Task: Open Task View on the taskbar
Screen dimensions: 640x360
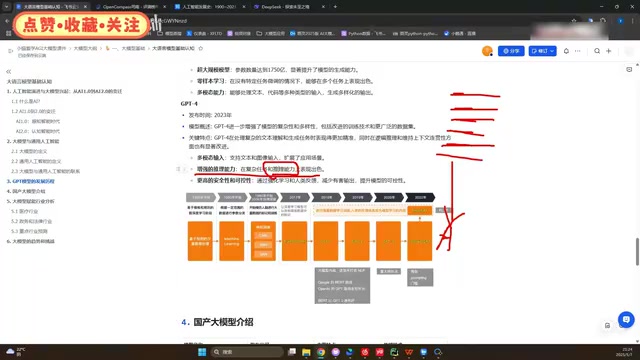Action: [291, 352]
